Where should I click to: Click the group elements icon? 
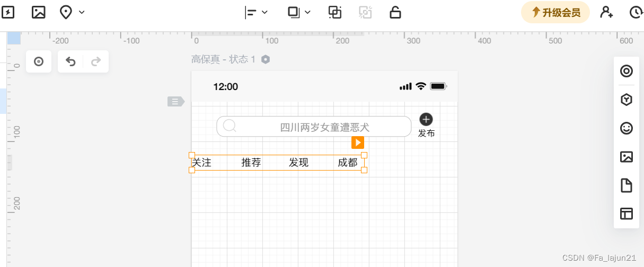click(335, 12)
